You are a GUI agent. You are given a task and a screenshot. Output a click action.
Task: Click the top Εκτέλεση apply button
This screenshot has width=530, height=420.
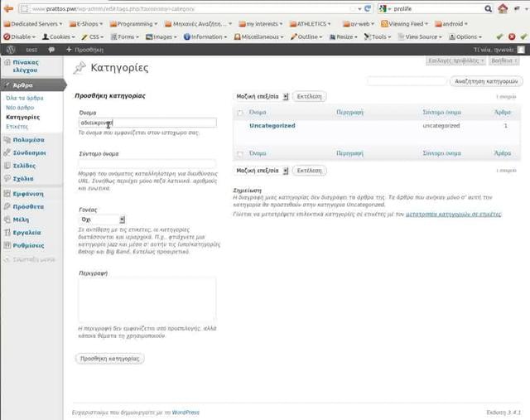coord(309,96)
